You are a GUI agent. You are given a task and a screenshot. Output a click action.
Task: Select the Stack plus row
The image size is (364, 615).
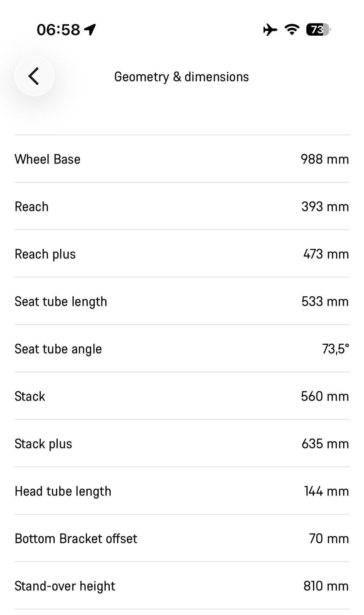pyautogui.click(x=182, y=444)
